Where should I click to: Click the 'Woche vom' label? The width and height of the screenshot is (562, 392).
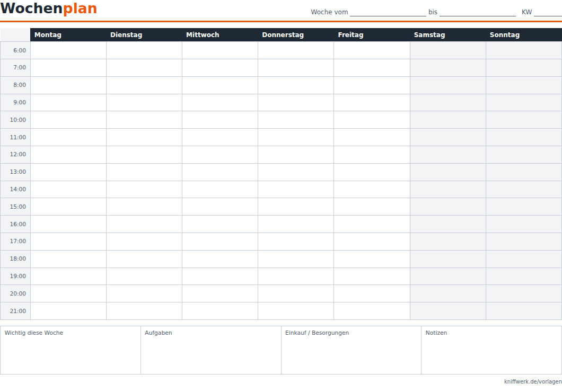click(x=329, y=12)
